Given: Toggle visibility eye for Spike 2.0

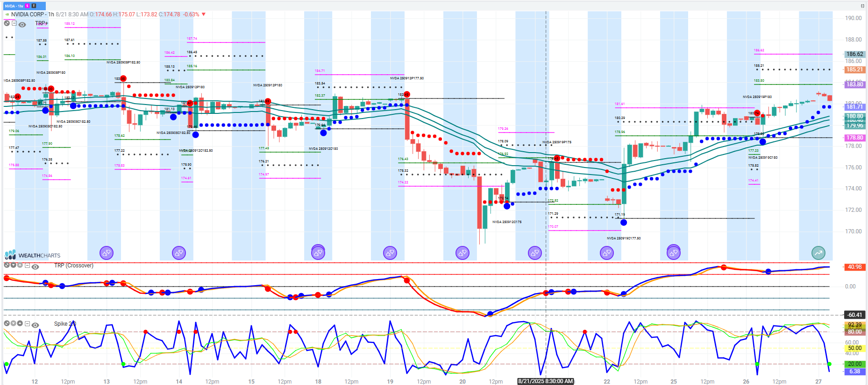Looking at the screenshot, I should click(x=35, y=325).
